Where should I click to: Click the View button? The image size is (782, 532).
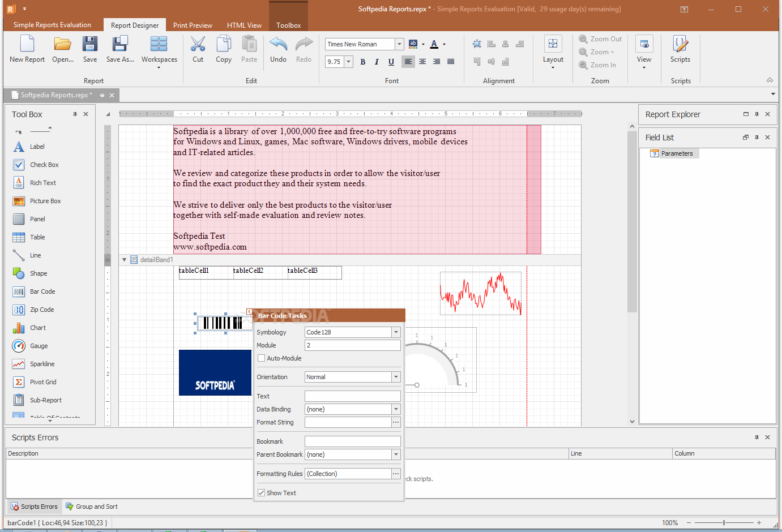pos(644,52)
